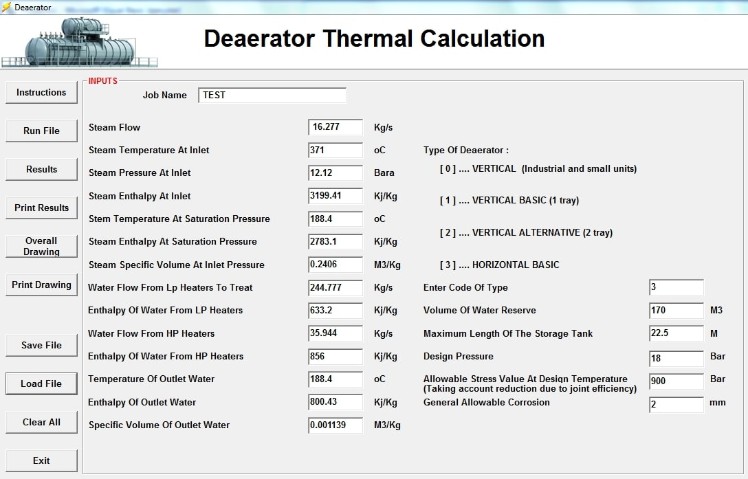Click Maximum Length Of Storage Tank field

pos(676,333)
